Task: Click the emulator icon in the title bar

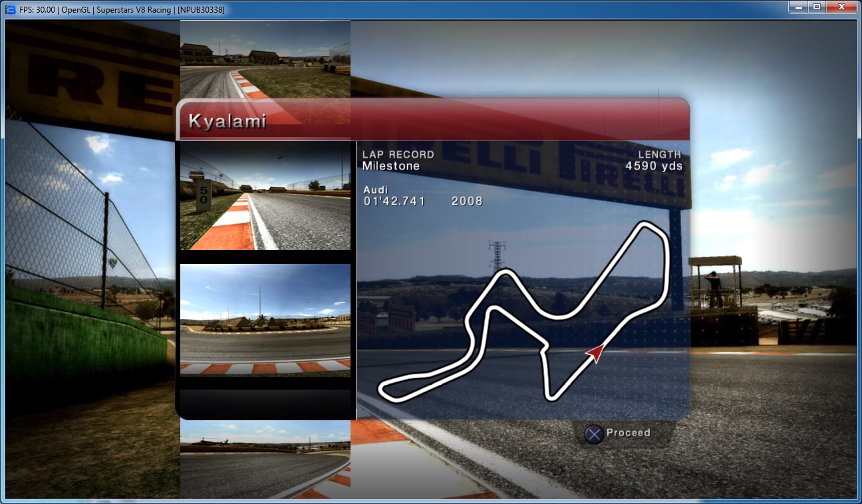Action: (10, 9)
